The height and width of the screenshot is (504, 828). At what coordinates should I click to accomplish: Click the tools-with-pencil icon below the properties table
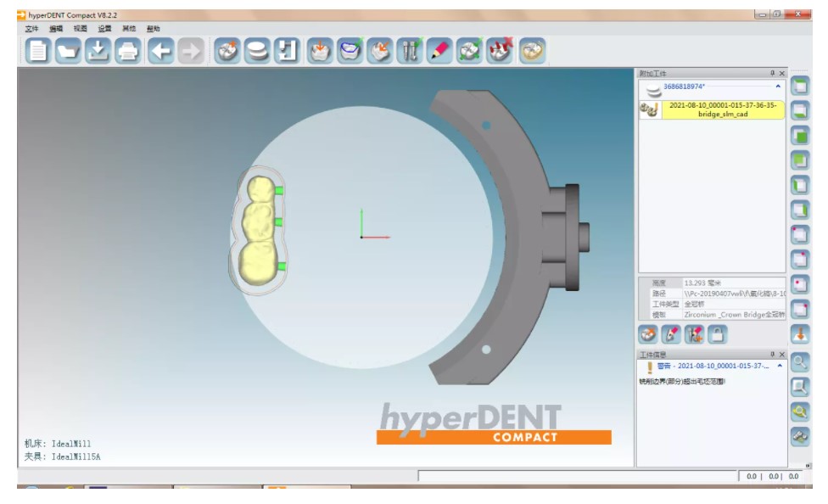pyautogui.click(x=695, y=334)
